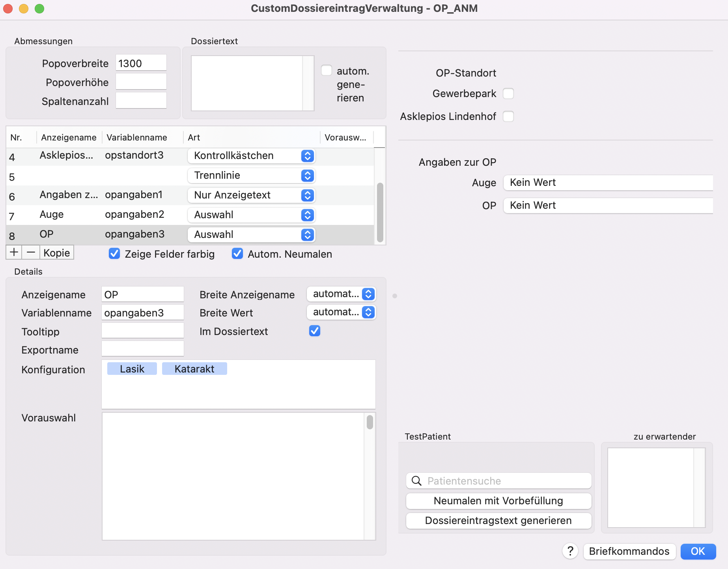Click the Vorauswahl scrollbar thumb
Screen dimensions: 728x569
coord(370,422)
